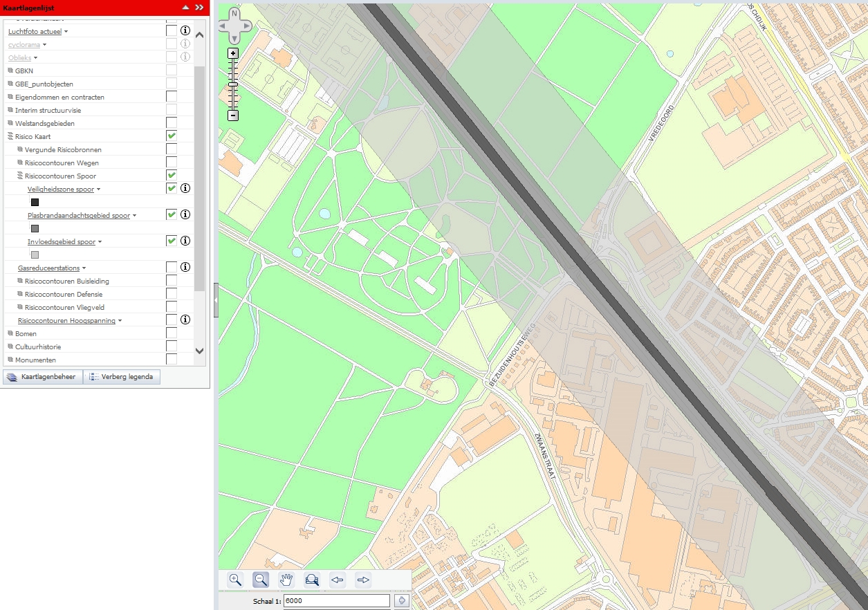Click Verberg legenda button

point(122,377)
